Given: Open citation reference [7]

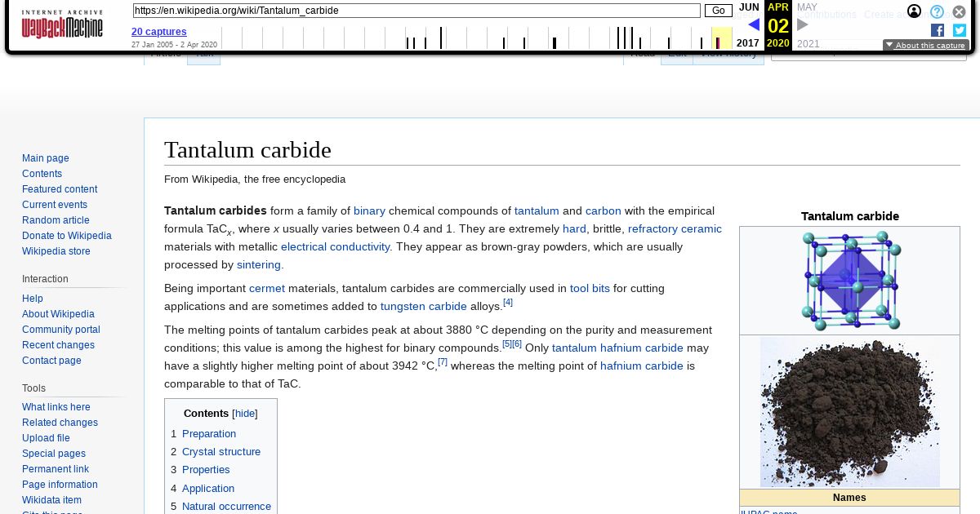Looking at the screenshot, I should pos(443,361).
